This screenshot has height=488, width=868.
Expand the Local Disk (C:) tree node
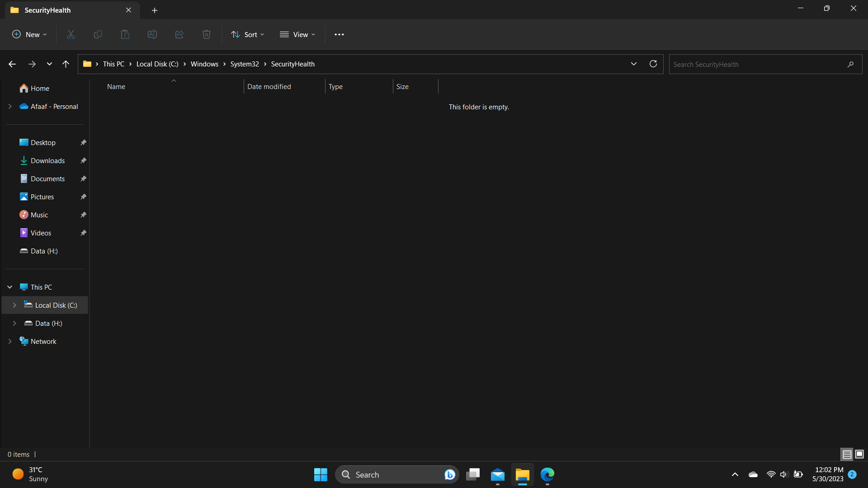(14, 305)
